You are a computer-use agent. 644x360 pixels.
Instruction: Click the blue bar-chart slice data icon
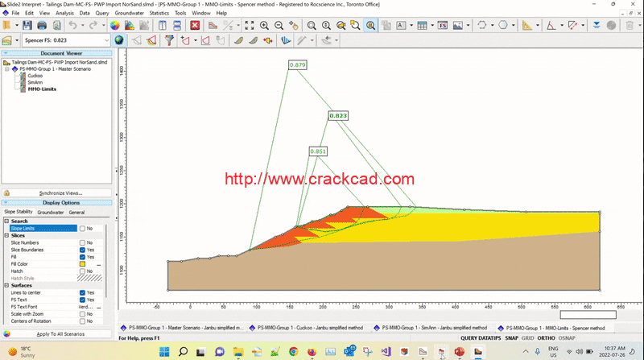(286, 40)
